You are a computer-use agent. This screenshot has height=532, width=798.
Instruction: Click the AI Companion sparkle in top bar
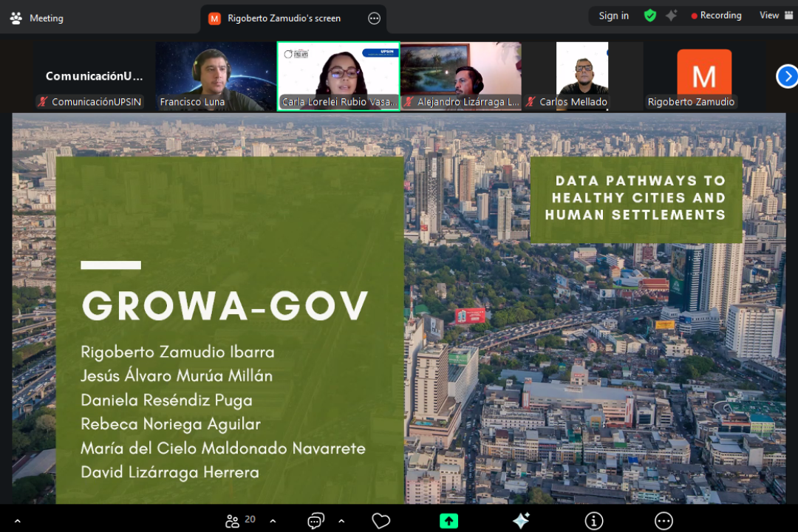671,16
